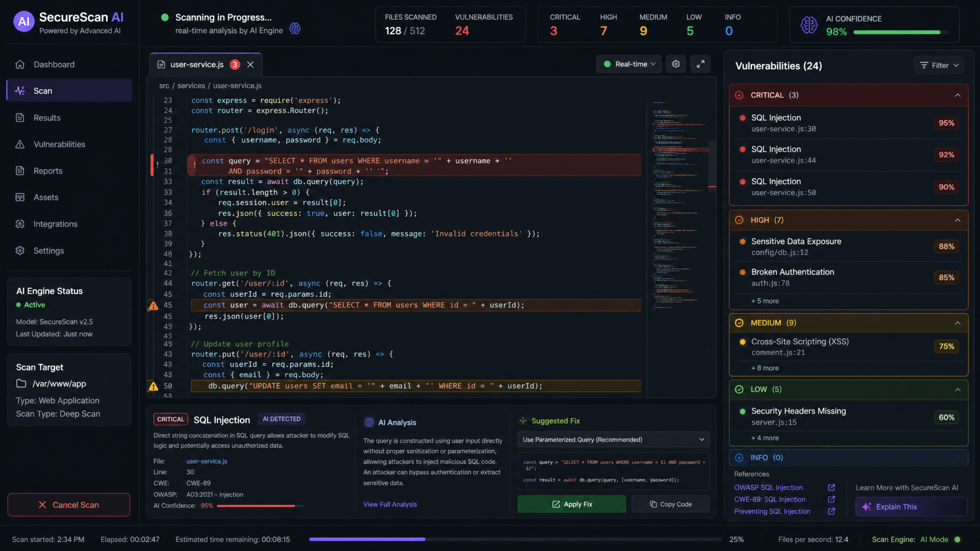980x551 pixels.
Task: Open the code view settings gear
Action: click(x=676, y=64)
